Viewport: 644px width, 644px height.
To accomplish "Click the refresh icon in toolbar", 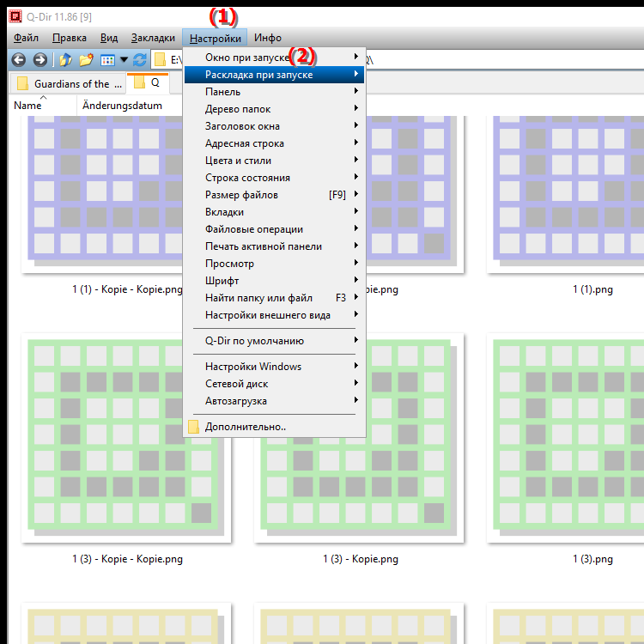I will coord(140,60).
